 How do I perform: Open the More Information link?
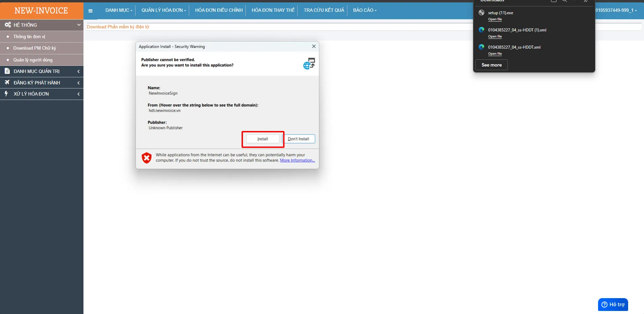[x=297, y=160]
